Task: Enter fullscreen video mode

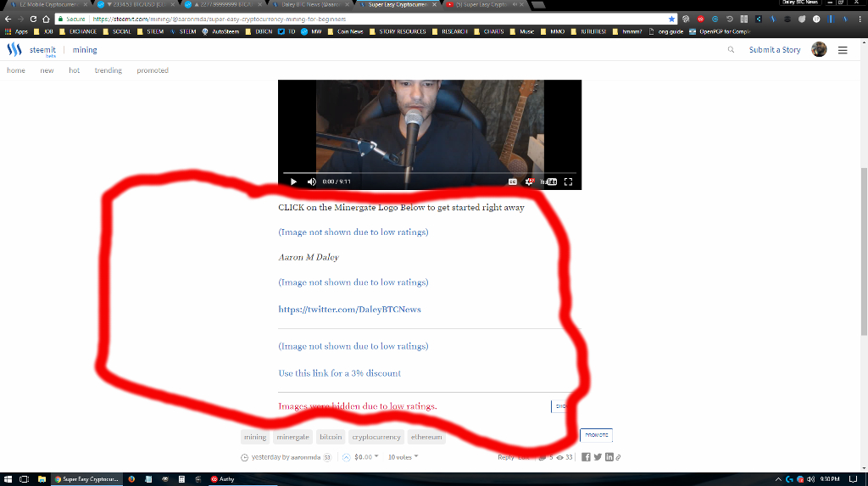Action: 568,182
